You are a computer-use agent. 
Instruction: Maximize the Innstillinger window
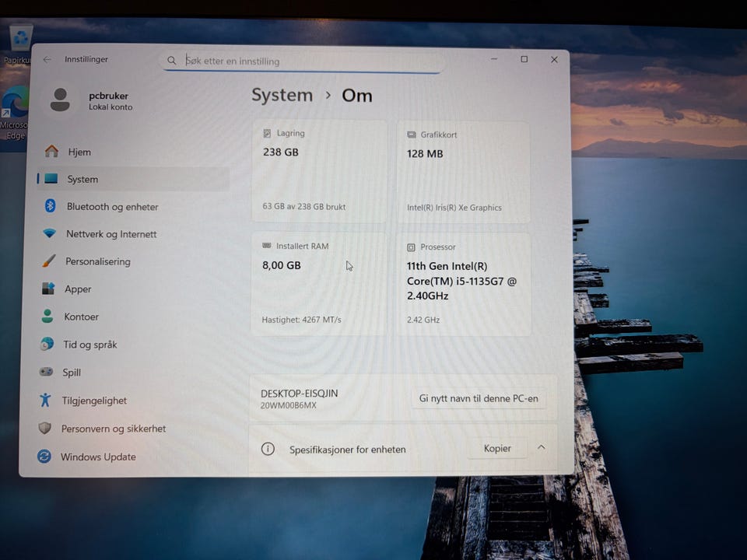[524, 59]
